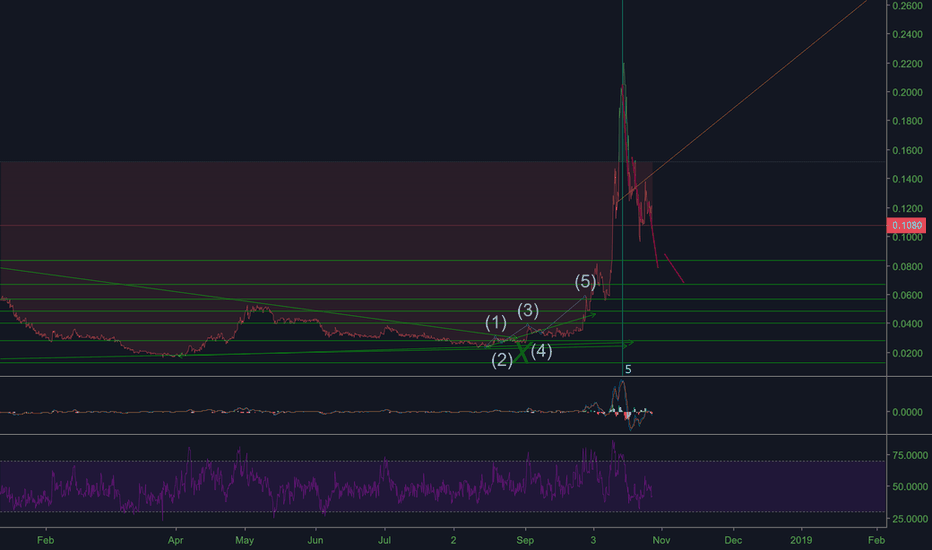Click the Apr time axis label

175,540
